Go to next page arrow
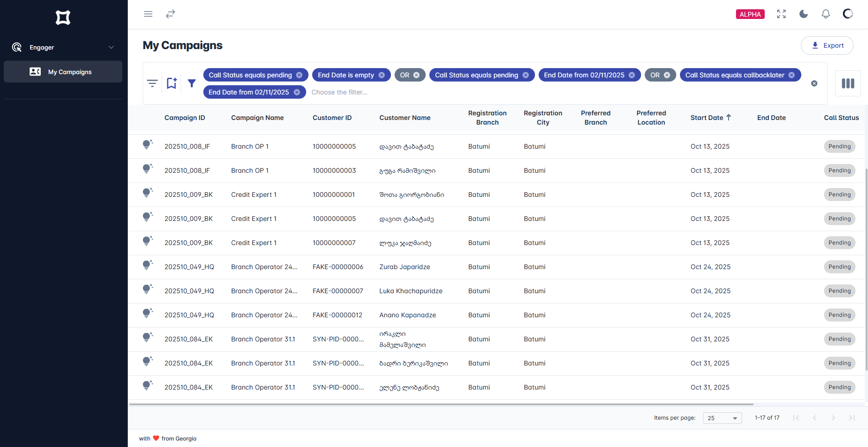 point(833,418)
